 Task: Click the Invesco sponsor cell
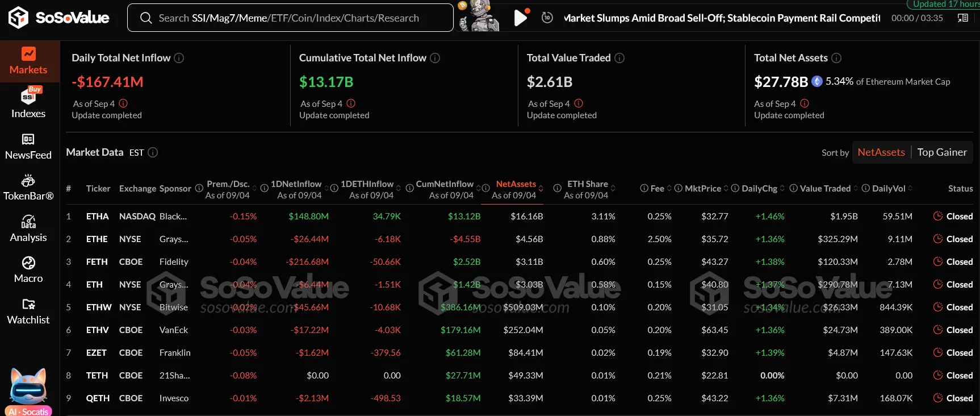tap(174, 398)
